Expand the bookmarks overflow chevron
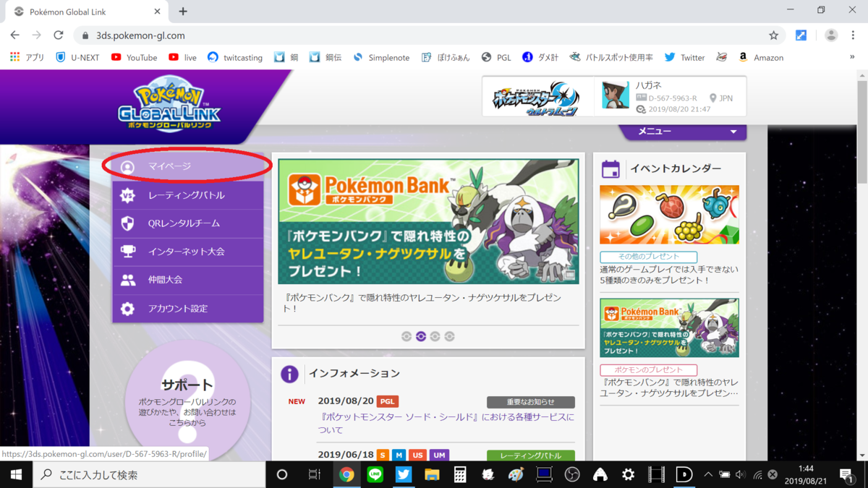The height and width of the screenshot is (488, 868). pyautogui.click(x=852, y=57)
